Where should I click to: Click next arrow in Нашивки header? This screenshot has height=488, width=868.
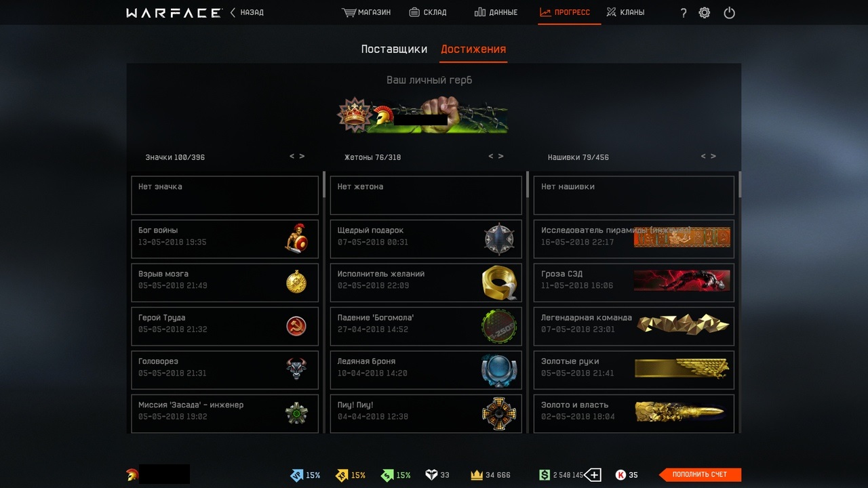[713, 156]
